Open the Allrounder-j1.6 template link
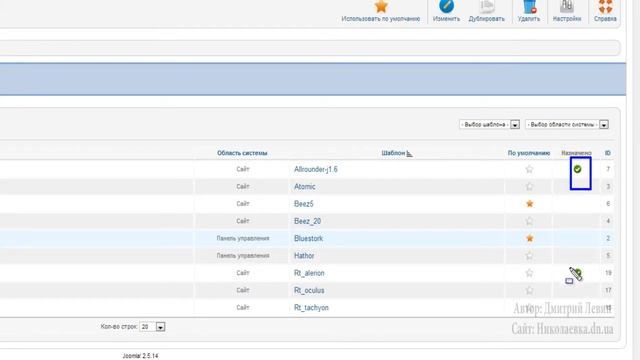640x360 pixels. 316,169
